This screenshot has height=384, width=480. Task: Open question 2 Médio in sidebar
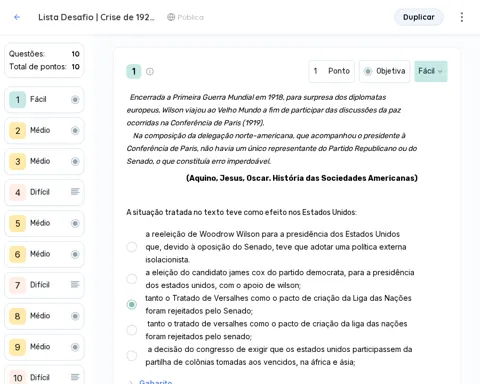click(44, 131)
